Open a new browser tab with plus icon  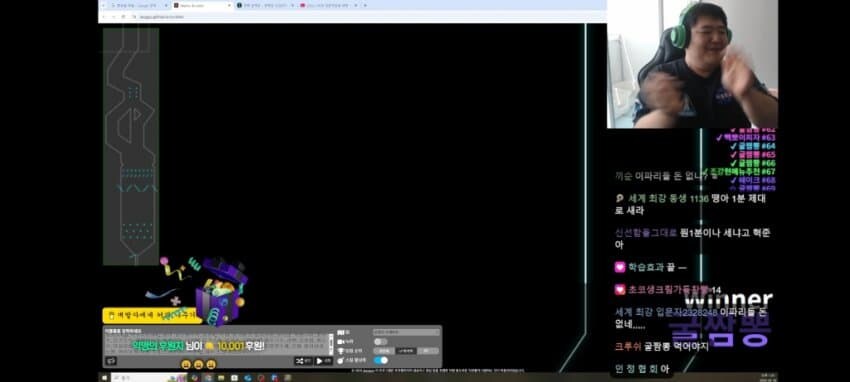(365, 5)
